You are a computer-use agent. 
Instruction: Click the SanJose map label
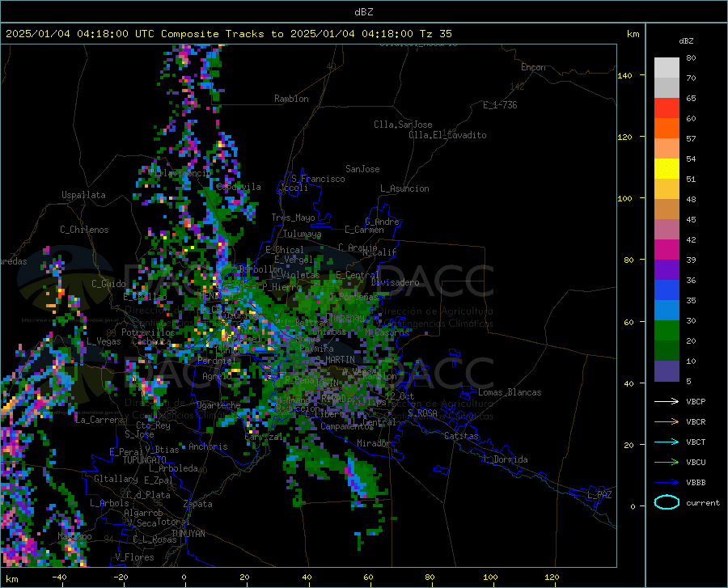tap(362, 169)
